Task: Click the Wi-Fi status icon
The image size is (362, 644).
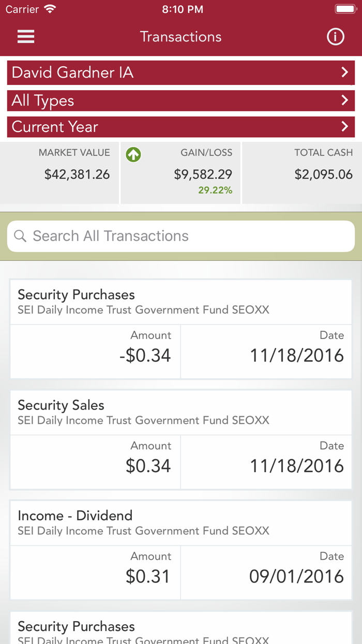Action: pos(49,8)
